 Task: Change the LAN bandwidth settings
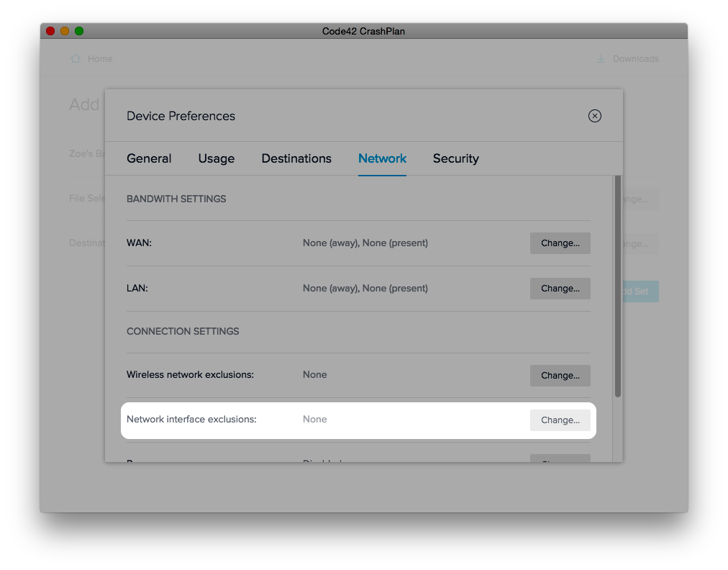pyautogui.click(x=560, y=288)
